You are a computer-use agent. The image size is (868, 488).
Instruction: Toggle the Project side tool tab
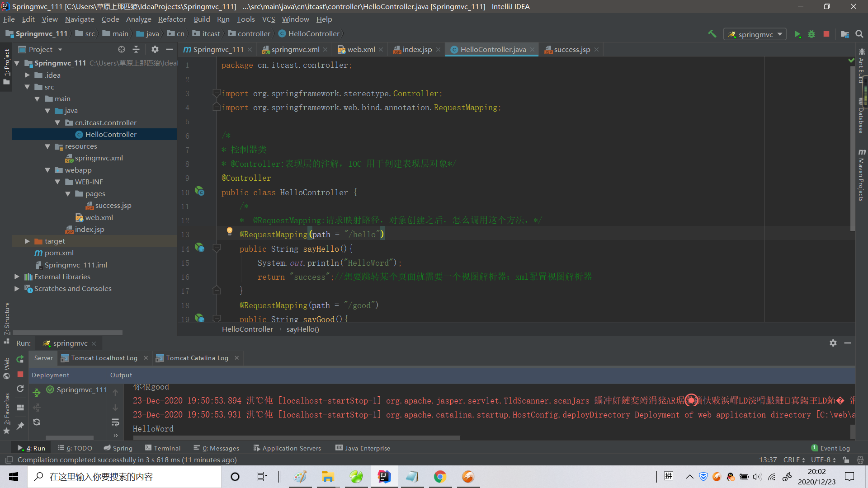(6, 66)
